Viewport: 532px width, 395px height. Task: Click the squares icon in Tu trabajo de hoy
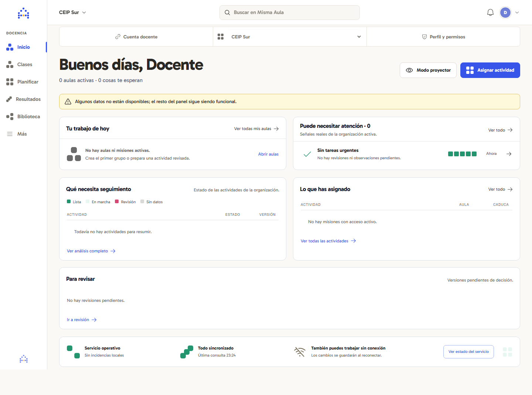[x=74, y=154]
